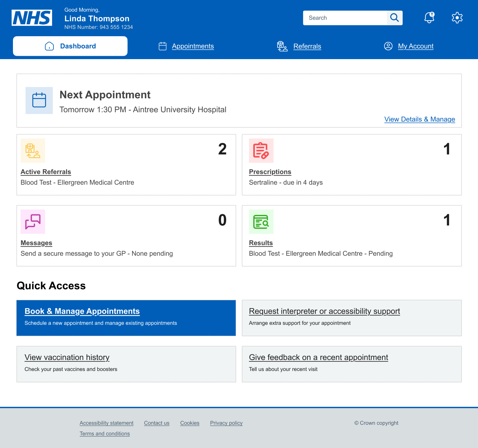Click the green Results document icon
This screenshot has width=478, height=448.
click(261, 222)
